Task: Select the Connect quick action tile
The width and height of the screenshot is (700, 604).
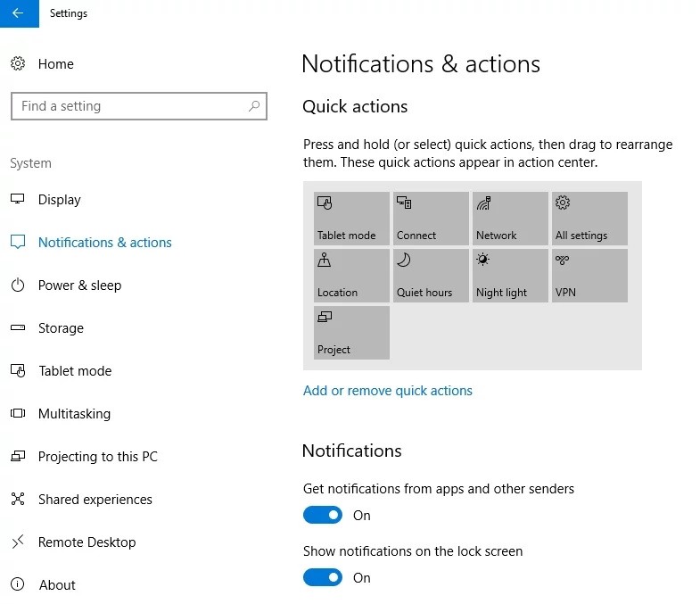Action: pyautogui.click(x=431, y=219)
